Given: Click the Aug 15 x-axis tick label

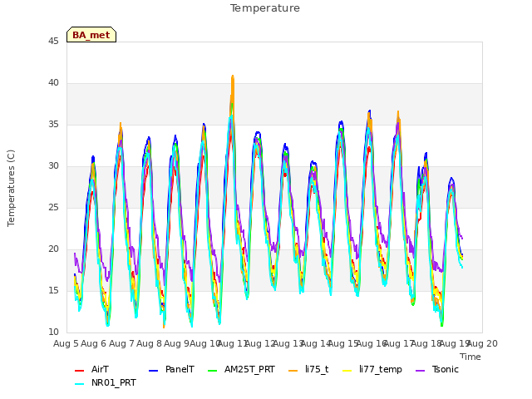Looking at the screenshot, I should pyautogui.click(x=343, y=343).
